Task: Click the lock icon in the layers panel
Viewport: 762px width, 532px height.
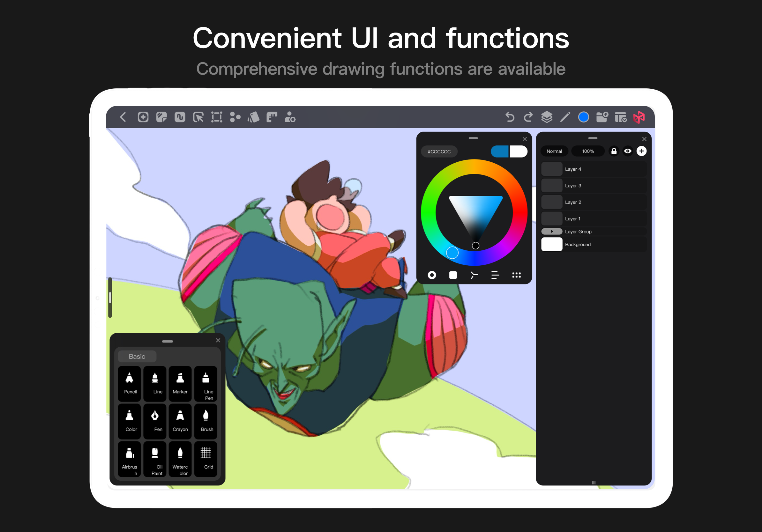Action: point(614,151)
